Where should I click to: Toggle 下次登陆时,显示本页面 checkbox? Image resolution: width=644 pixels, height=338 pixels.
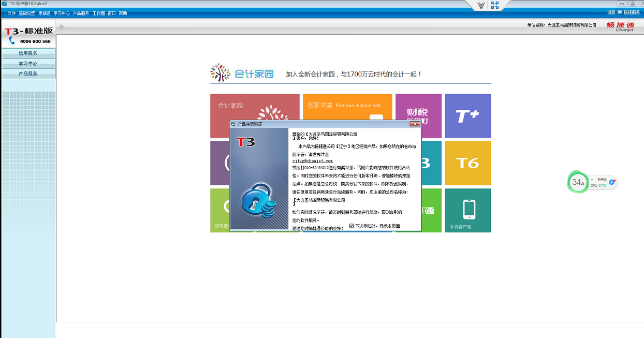352,226
